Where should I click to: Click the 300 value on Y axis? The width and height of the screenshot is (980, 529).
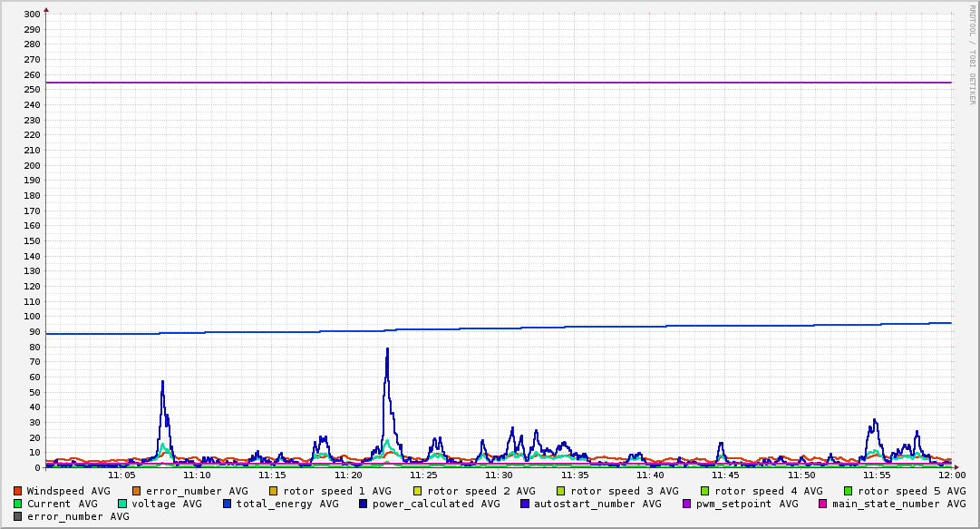[x=32, y=15]
